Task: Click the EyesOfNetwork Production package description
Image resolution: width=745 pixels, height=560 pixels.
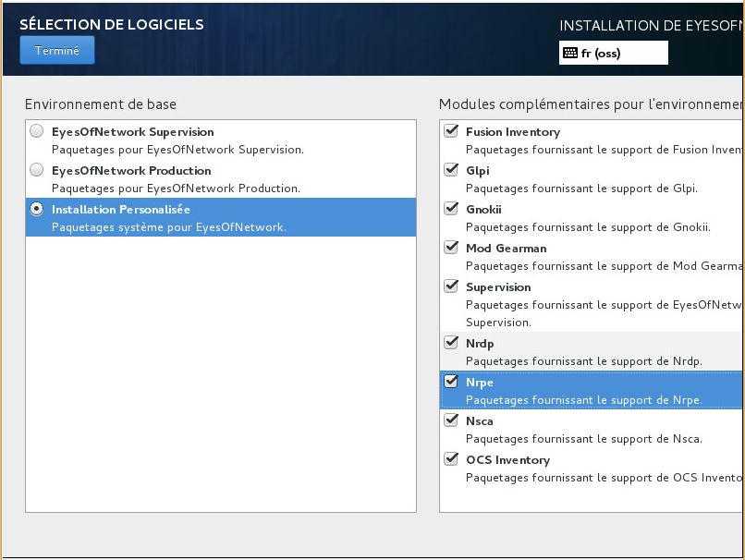Action: pyautogui.click(x=176, y=189)
